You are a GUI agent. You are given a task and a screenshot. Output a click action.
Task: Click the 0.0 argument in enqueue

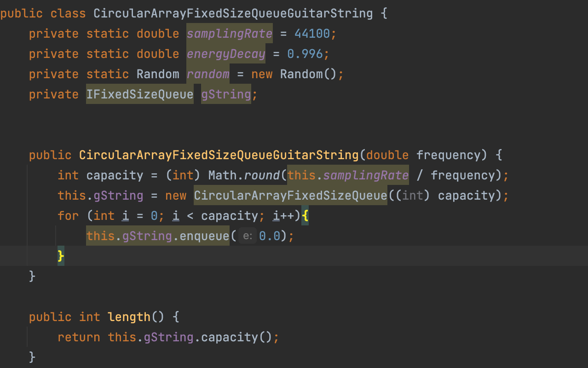tap(269, 236)
